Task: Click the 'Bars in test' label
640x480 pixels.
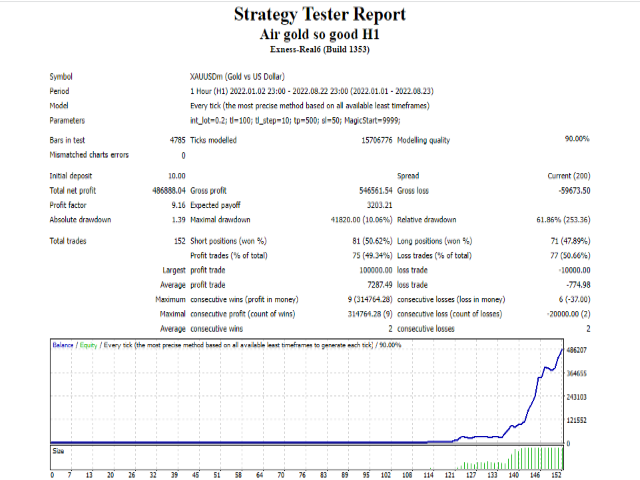Action: [67, 140]
